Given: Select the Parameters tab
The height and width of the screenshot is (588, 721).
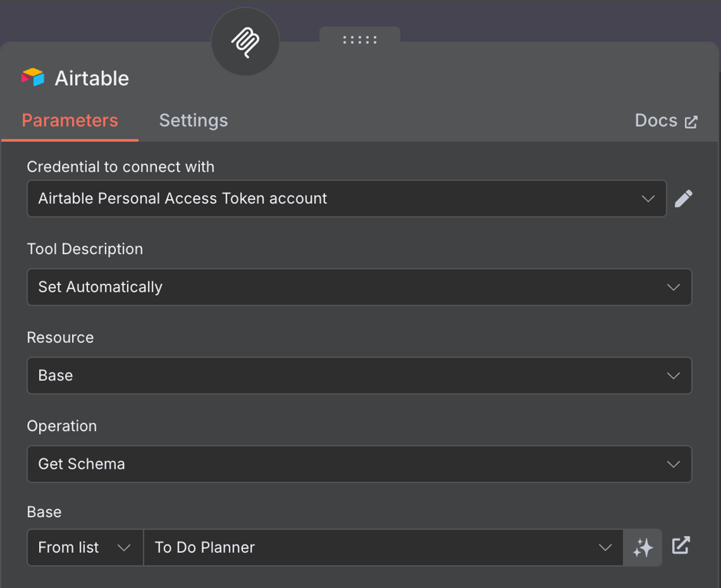Looking at the screenshot, I should click(x=70, y=120).
